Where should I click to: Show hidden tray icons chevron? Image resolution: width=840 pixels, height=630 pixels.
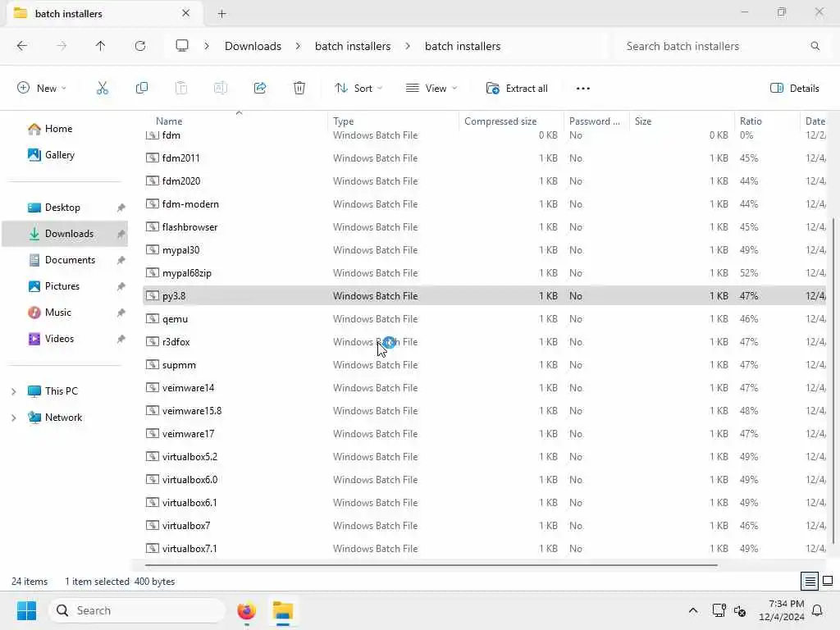tap(692, 610)
